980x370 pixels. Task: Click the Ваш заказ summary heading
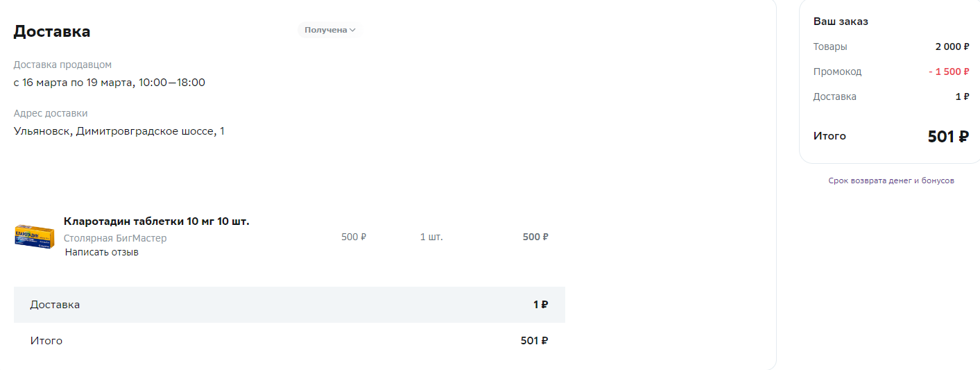click(x=841, y=22)
